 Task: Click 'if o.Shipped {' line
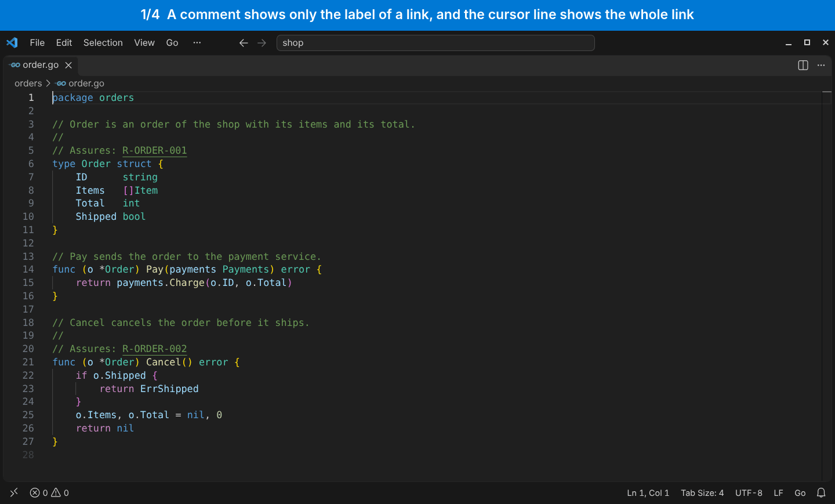pos(117,376)
